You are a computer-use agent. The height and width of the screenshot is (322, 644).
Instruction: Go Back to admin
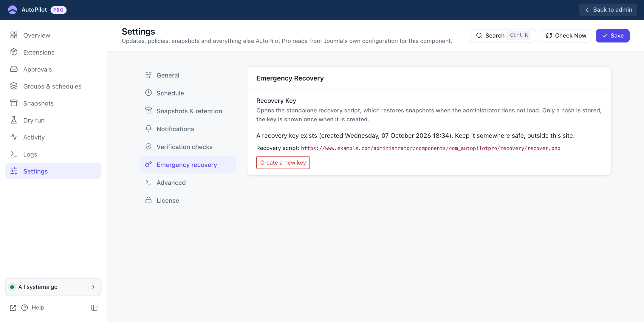tap(608, 10)
